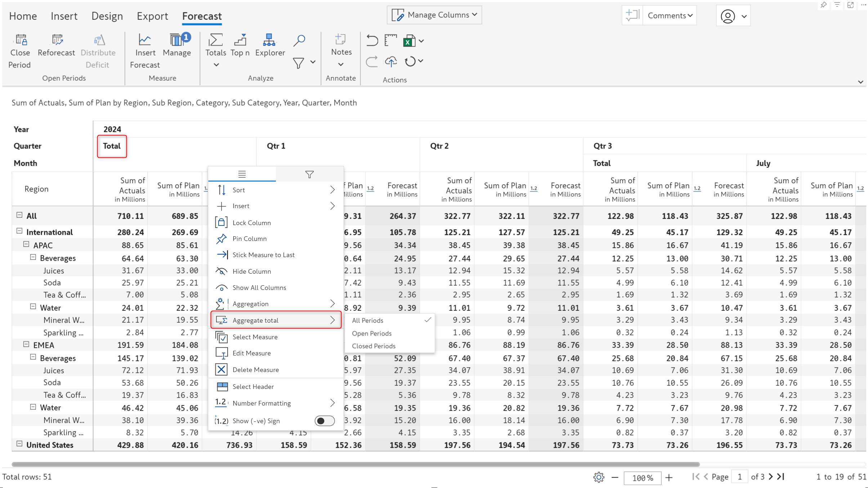Click the Top n icon

240,40
